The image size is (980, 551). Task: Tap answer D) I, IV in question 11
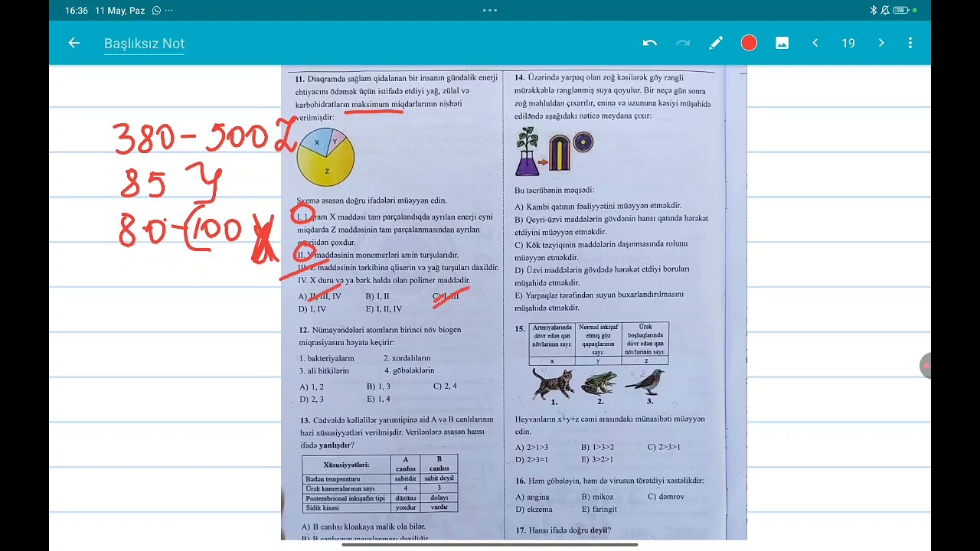pos(312,309)
